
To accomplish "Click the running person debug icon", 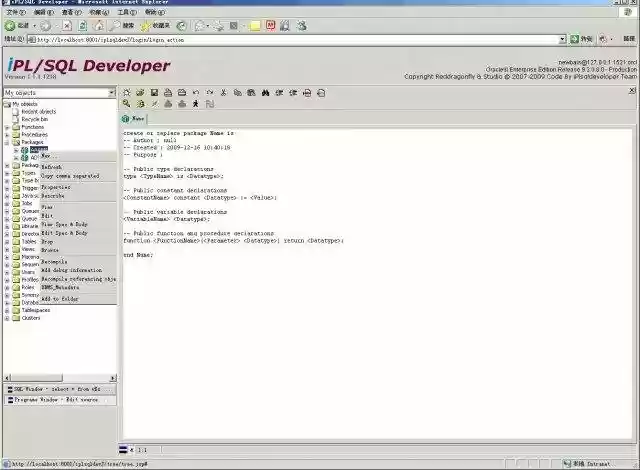I will pyautogui.click(x=196, y=104).
